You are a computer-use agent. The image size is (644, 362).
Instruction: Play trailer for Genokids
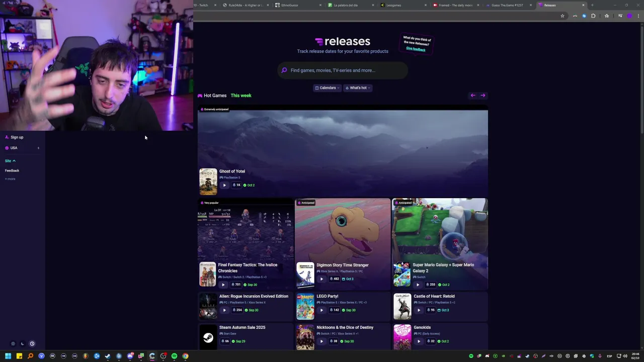(x=419, y=341)
